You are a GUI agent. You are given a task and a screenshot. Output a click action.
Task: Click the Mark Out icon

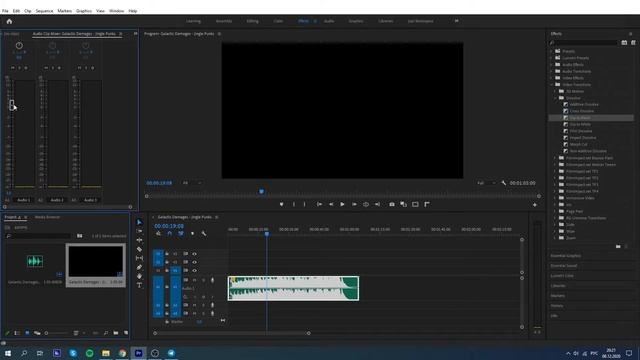[304, 204]
